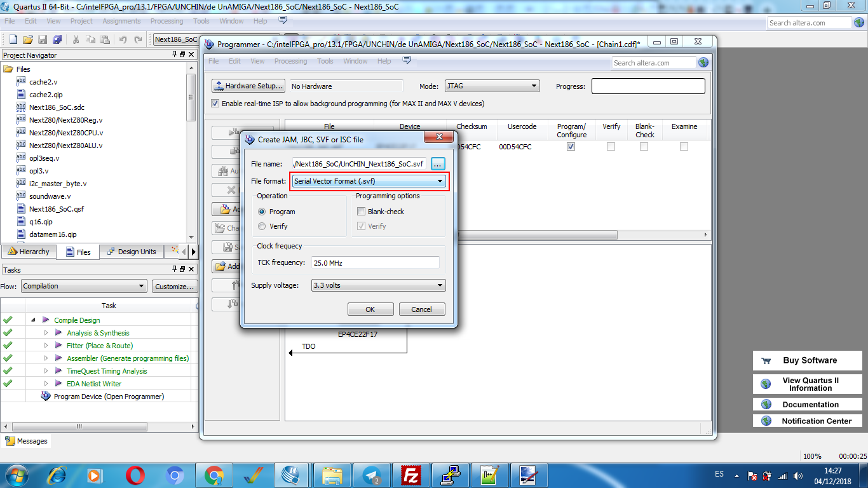Click the Change File button in Programmer
868x488 pixels.
pos(226,228)
